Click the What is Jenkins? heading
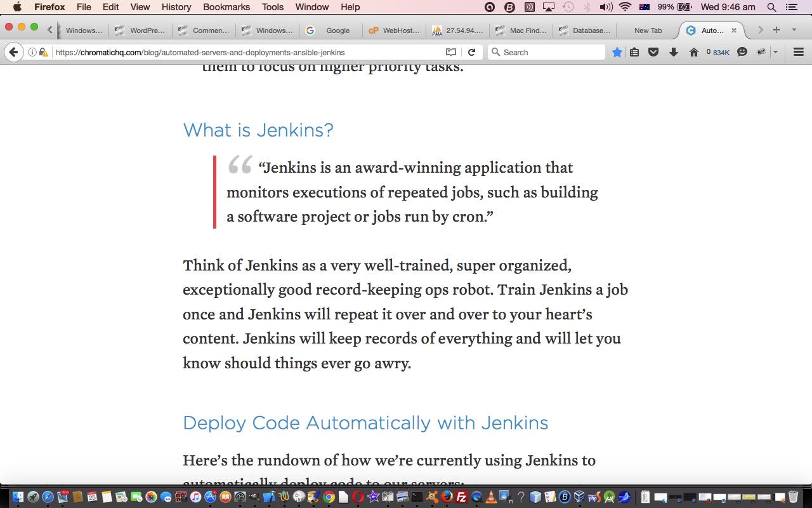This screenshot has width=812, height=508. point(258,130)
